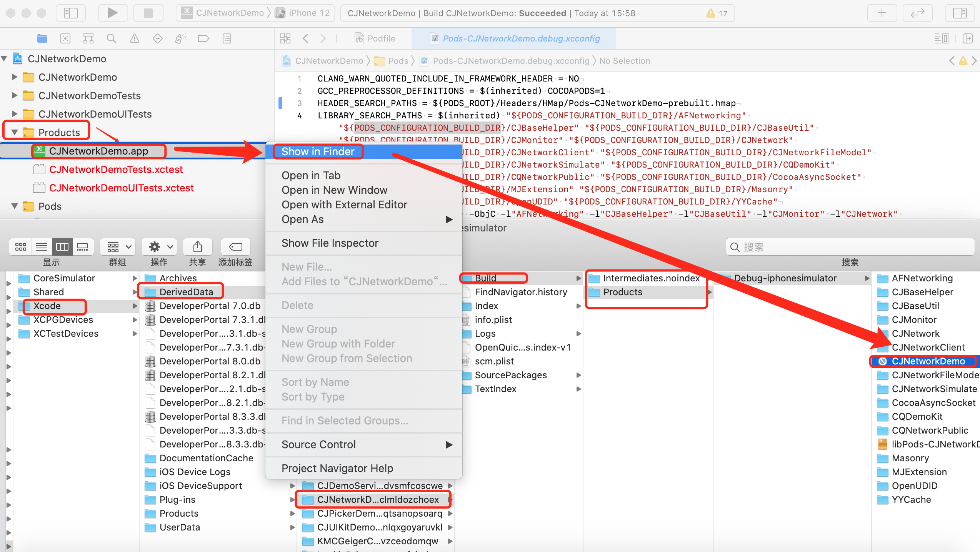
Task: Collapse the Pods group triangle
Action: click(x=15, y=206)
